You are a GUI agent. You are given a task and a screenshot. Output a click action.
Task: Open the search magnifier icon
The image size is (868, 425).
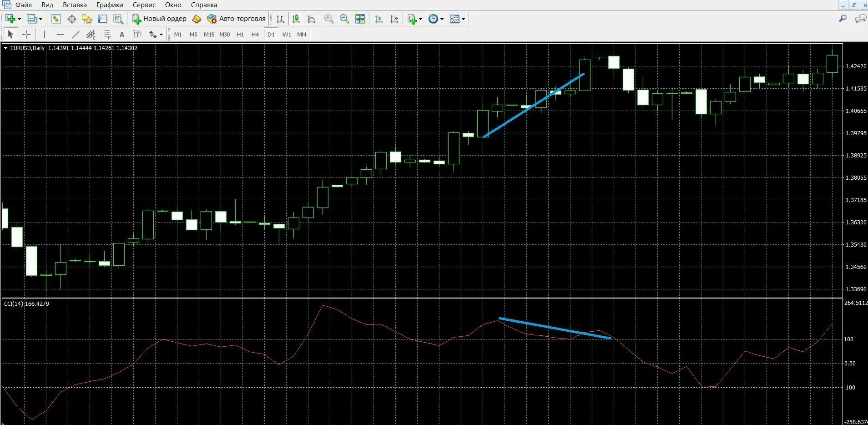843,19
